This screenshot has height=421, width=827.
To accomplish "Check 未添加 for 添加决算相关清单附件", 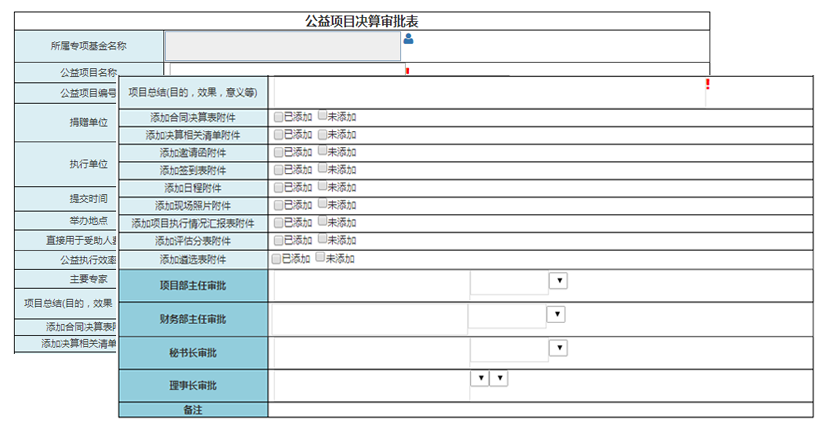I will coord(322,134).
